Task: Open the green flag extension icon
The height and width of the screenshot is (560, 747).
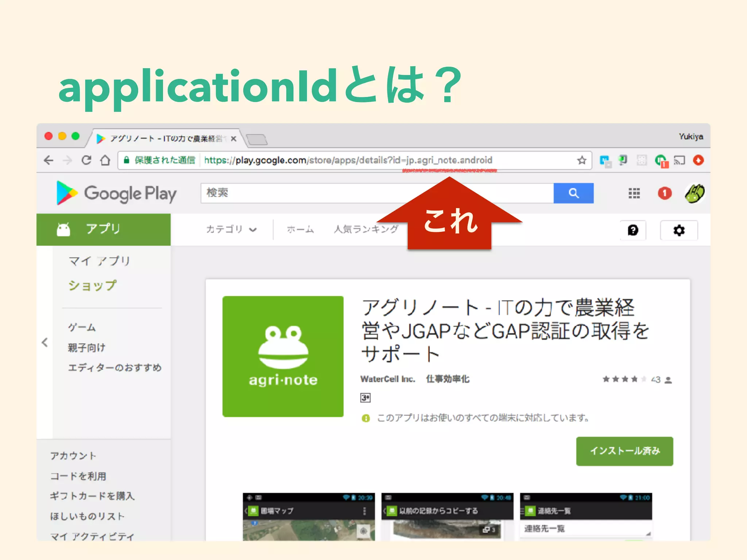Action: tap(623, 160)
